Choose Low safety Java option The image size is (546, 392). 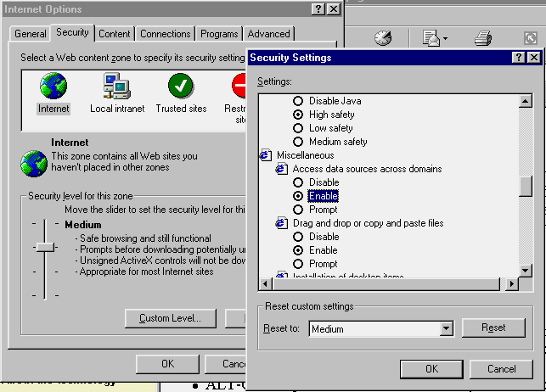pos(298,128)
